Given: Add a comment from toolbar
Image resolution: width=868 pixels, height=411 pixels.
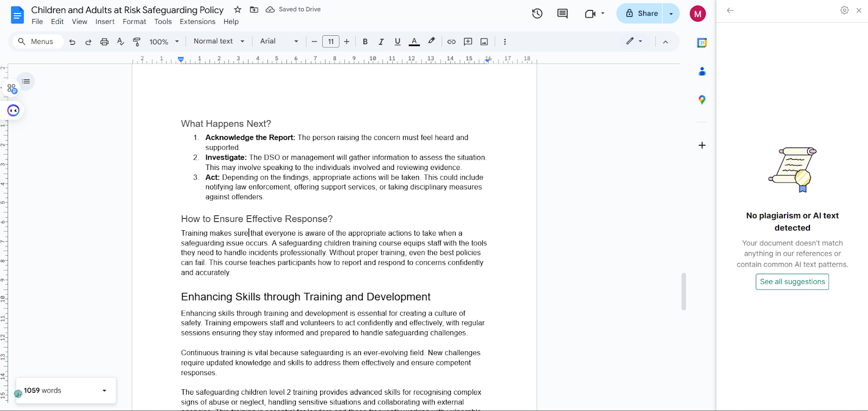Looking at the screenshot, I should click(x=468, y=42).
